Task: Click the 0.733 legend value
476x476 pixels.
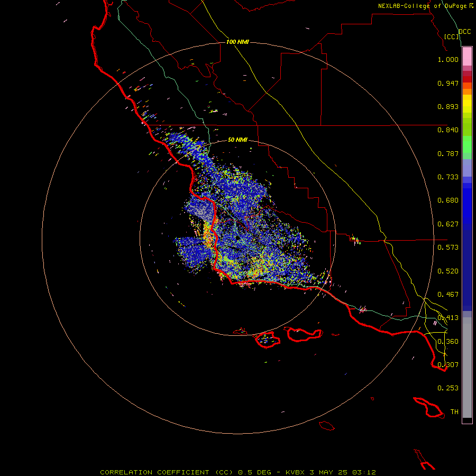Action: [448, 177]
